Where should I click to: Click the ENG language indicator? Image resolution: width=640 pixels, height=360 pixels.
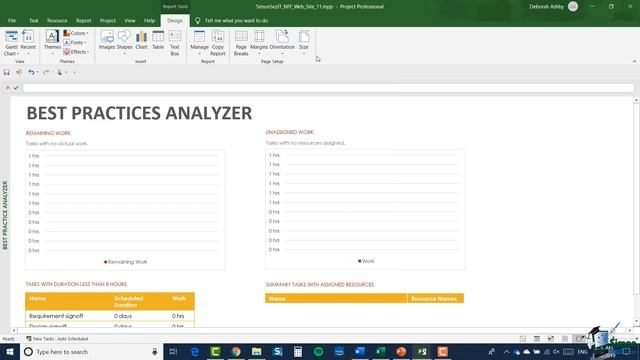click(582, 351)
